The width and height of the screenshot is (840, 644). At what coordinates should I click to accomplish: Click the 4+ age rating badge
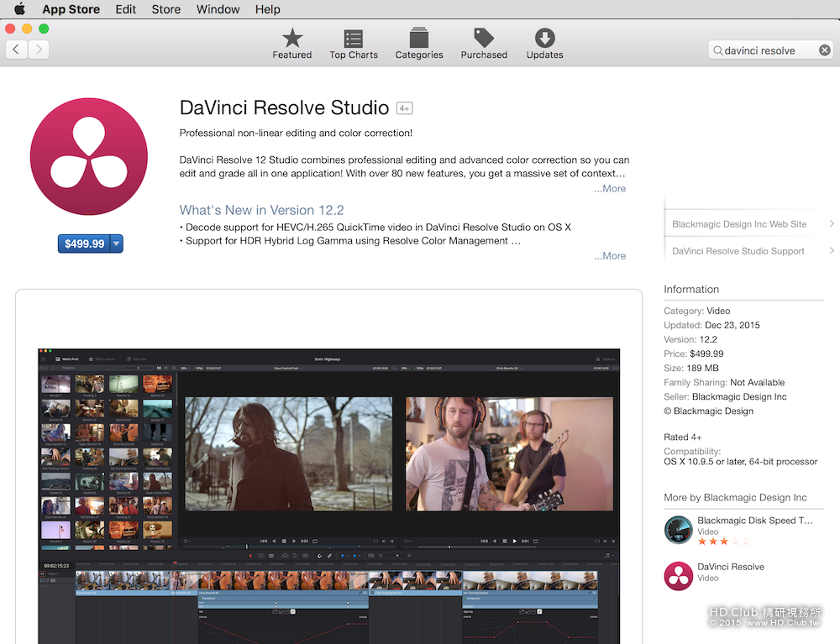(405, 108)
